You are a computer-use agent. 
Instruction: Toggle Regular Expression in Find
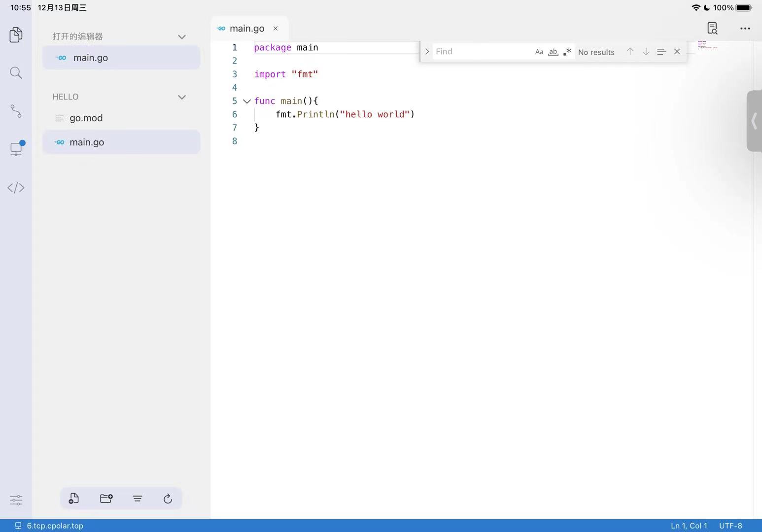pyautogui.click(x=567, y=52)
